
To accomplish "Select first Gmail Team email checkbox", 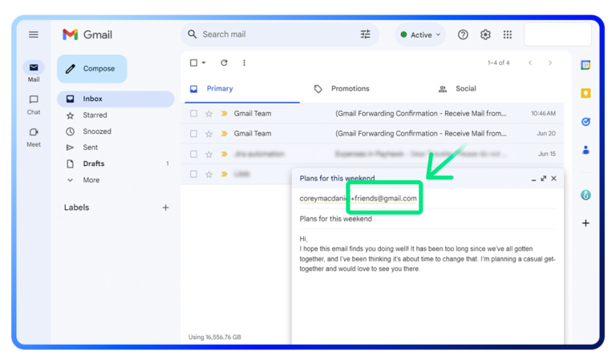I will click(x=193, y=114).
